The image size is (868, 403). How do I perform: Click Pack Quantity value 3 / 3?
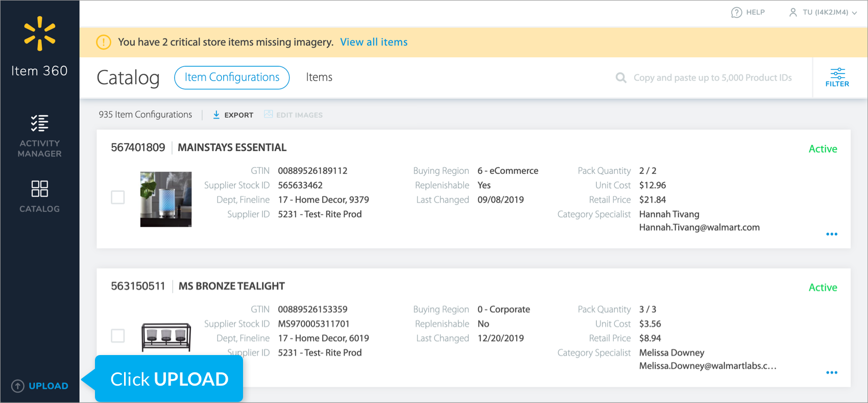648,310
